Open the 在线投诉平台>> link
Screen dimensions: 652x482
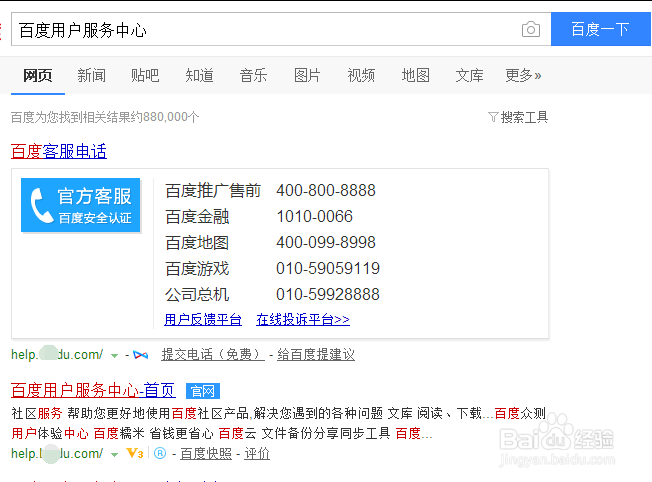pyautogui.click(x=303, y=319)
